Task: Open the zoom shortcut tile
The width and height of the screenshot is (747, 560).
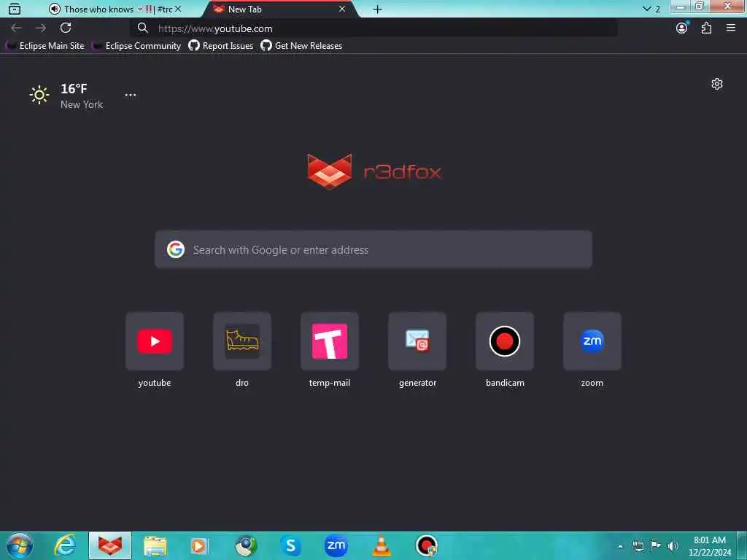Action: [x=592, y=341]
